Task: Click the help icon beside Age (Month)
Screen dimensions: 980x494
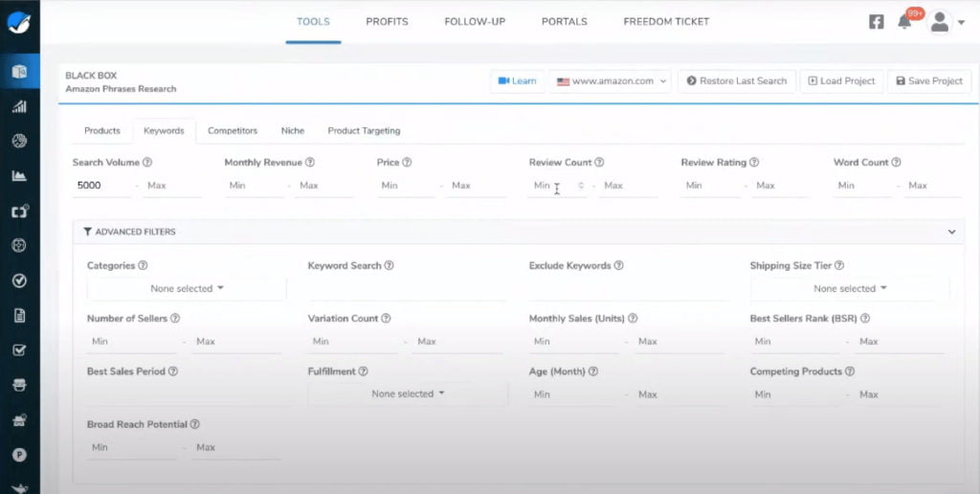Action: coord(593,370)
